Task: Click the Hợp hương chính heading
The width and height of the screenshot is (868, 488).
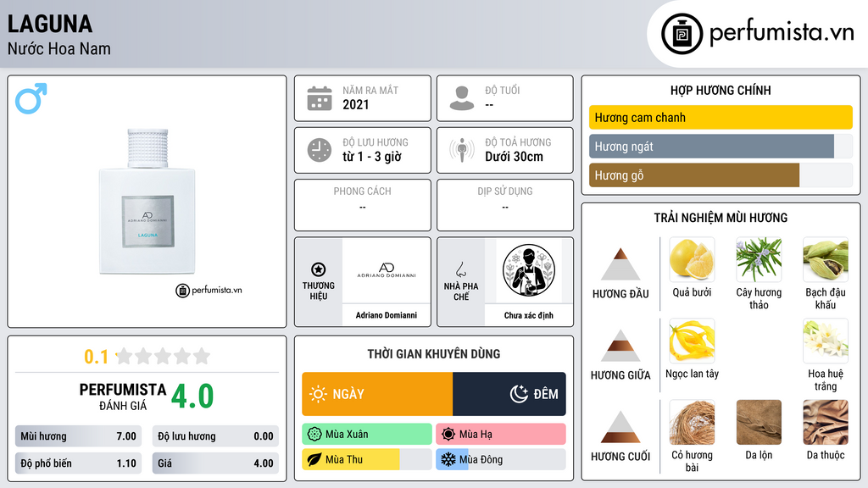Action: [x=721, y=90]
